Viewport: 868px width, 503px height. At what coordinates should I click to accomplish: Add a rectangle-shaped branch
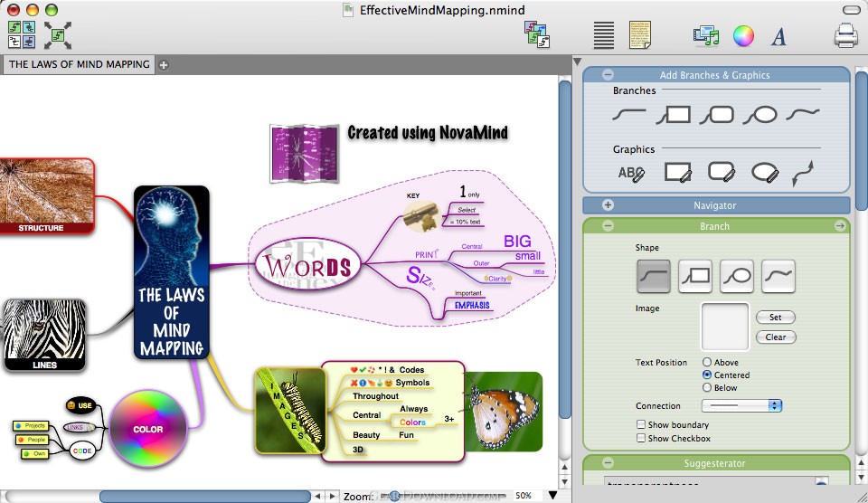pyautogui.click(x=673, y=115)
